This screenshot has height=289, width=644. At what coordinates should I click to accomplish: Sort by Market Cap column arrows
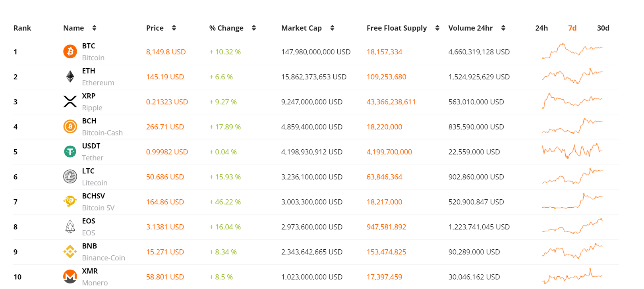(x=332, y=28)
